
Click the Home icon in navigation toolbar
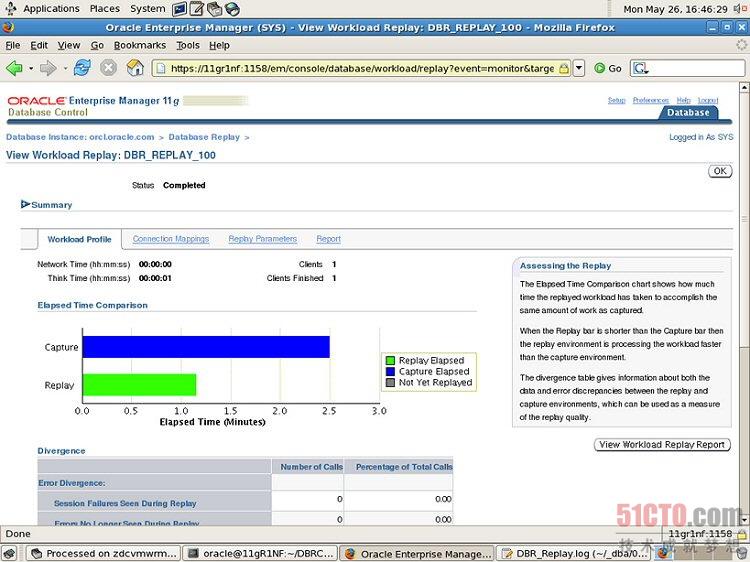coord(134,68)
